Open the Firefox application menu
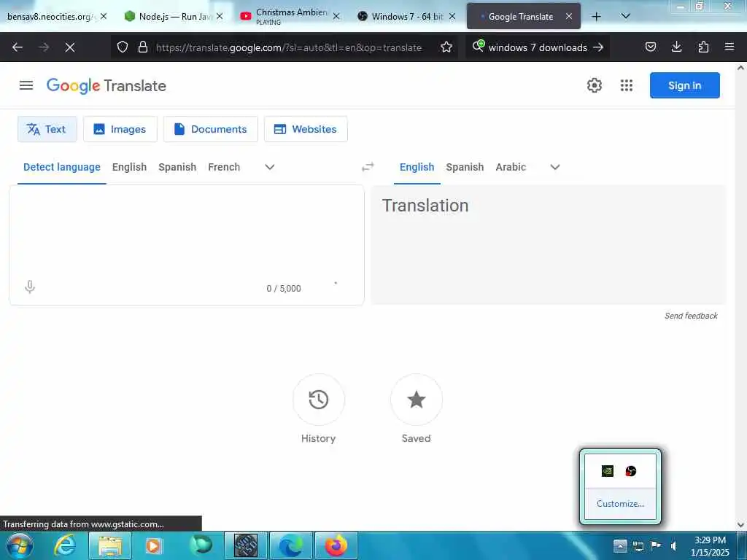The width and height of the screenshot is (747, 560). pyautogui.click(x=729, y=47)
